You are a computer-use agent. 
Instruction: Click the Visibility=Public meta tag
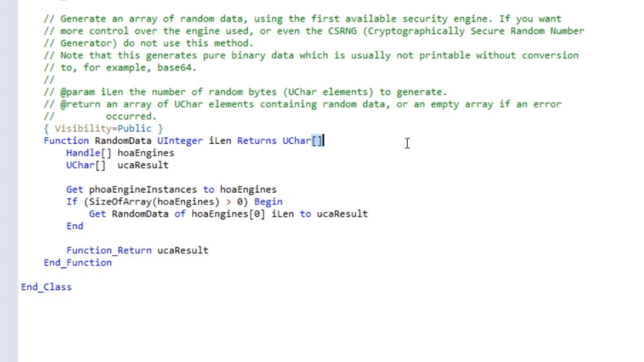coord(103,129)
